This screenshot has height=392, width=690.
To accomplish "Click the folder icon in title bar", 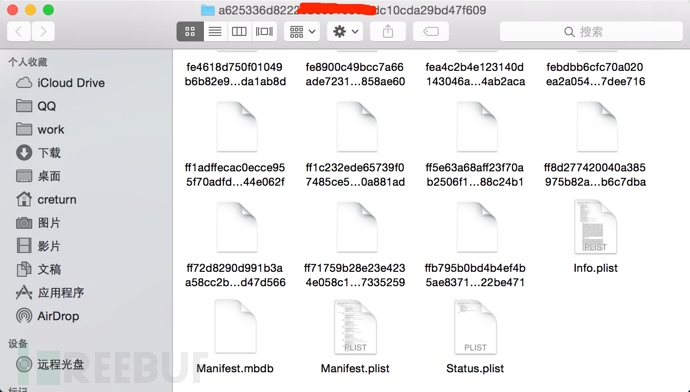I will click(x=208, y=10).
